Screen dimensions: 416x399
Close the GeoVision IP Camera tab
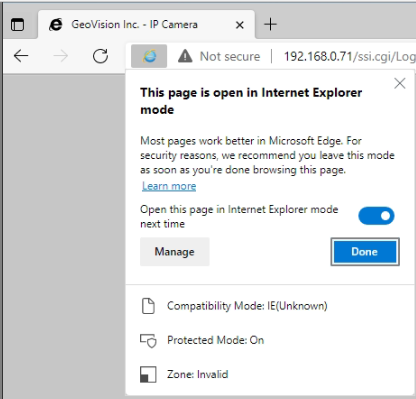coord(239,25)
